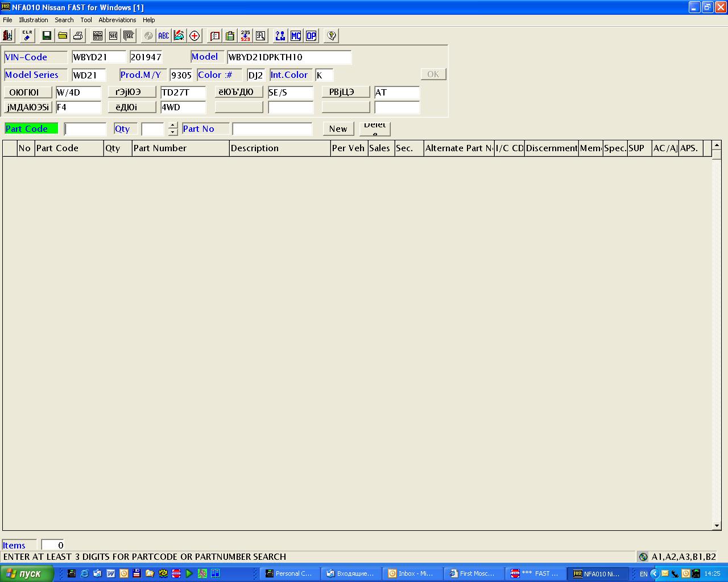Screen dimensions: 728x582
Task: Click the car illustration search icon
Action: click(179, 36)
